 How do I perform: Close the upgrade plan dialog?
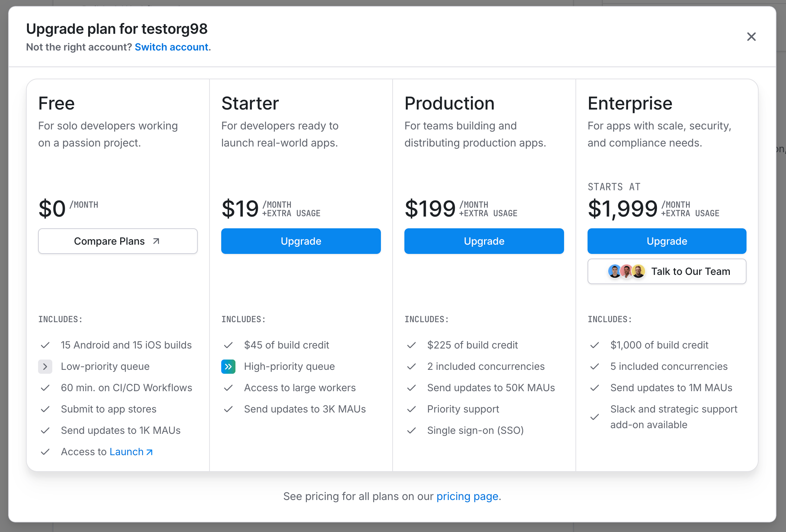point(751,37)
